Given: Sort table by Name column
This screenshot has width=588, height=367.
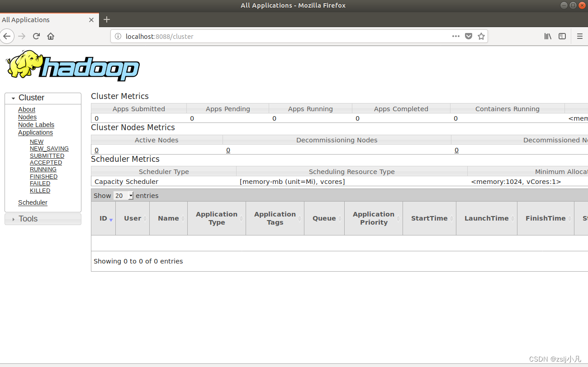Looking at the screenshot, I should tap(168, 218).
